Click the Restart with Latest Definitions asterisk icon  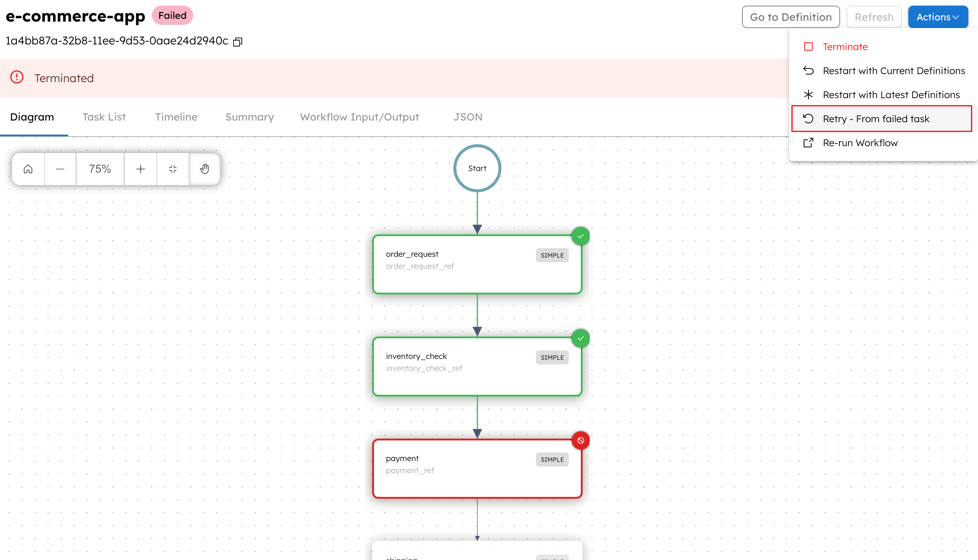(808, 95)
